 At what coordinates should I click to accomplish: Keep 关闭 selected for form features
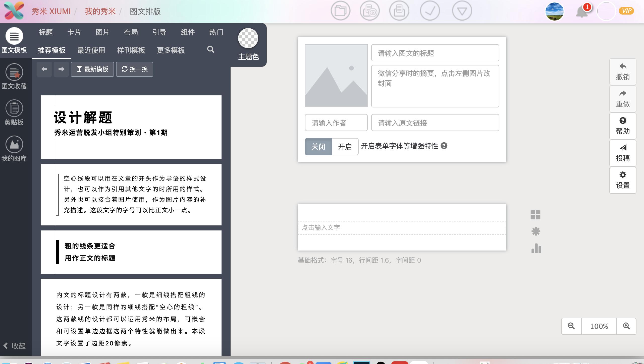tap(318, 146)
